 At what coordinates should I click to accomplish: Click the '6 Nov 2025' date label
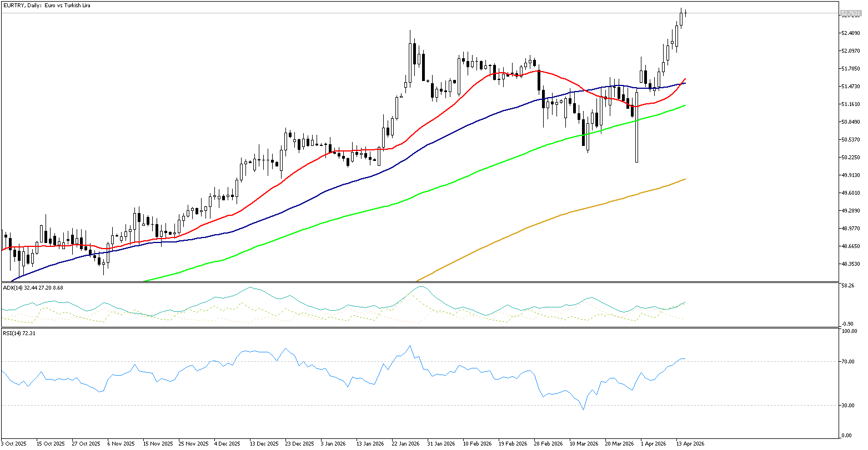[x=121, y=444]
